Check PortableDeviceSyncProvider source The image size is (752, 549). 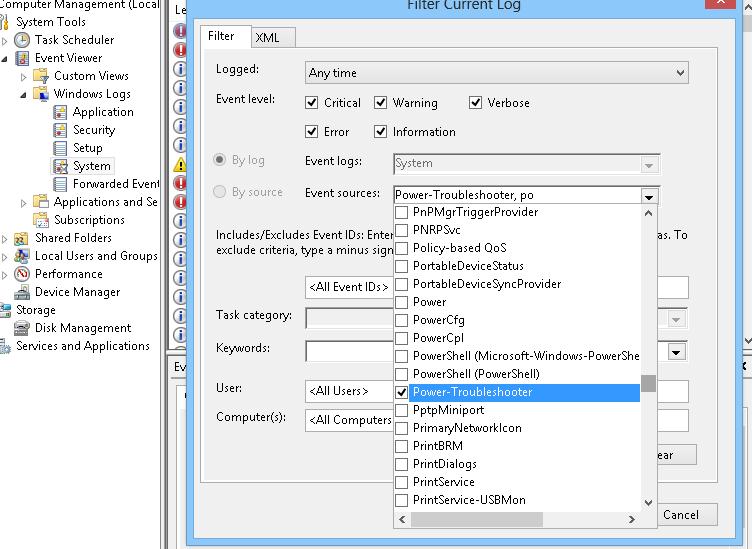click(401, 284)
